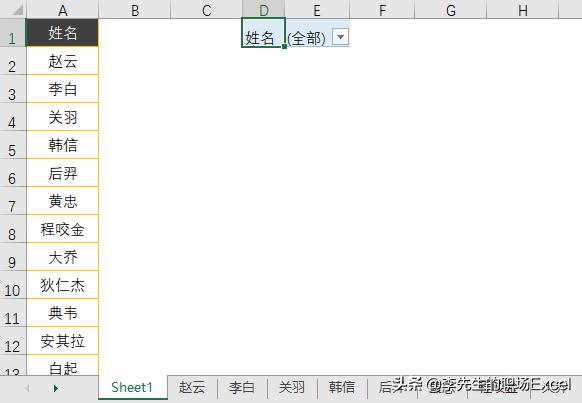Image resolution: width=582 pixels, height=403 pixels.
Task: Select cell A7 with 黄忠
Action: (62, 201)
